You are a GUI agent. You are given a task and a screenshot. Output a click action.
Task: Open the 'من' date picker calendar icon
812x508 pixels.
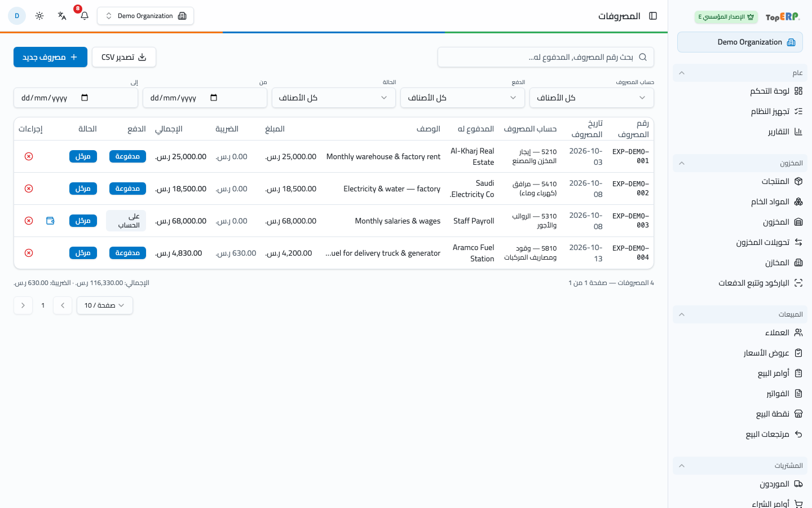214,98
